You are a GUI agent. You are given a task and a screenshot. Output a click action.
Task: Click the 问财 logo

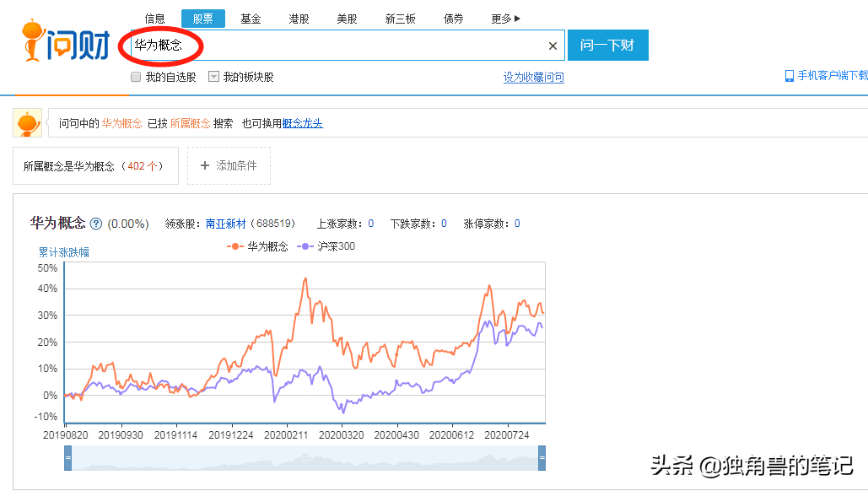point(66,40)
